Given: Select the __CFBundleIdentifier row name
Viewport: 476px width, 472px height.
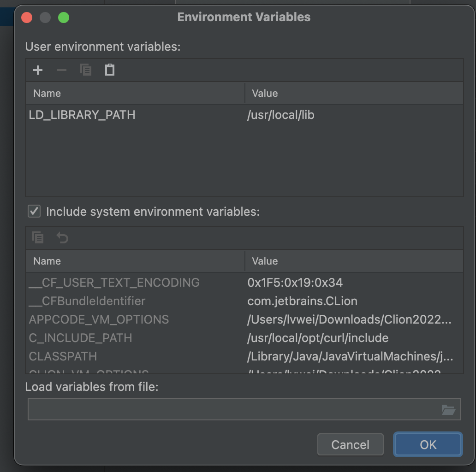Looking at the screenshot, I should click(x=87, y=301).
